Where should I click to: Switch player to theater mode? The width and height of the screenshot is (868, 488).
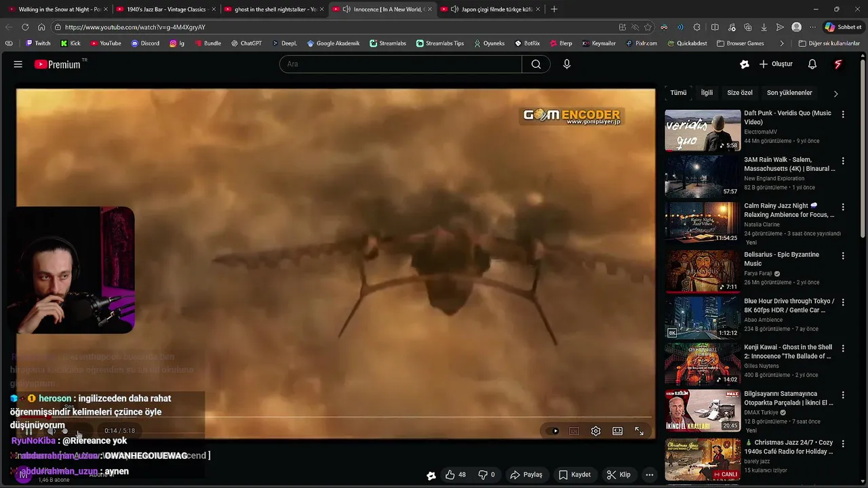617,431
